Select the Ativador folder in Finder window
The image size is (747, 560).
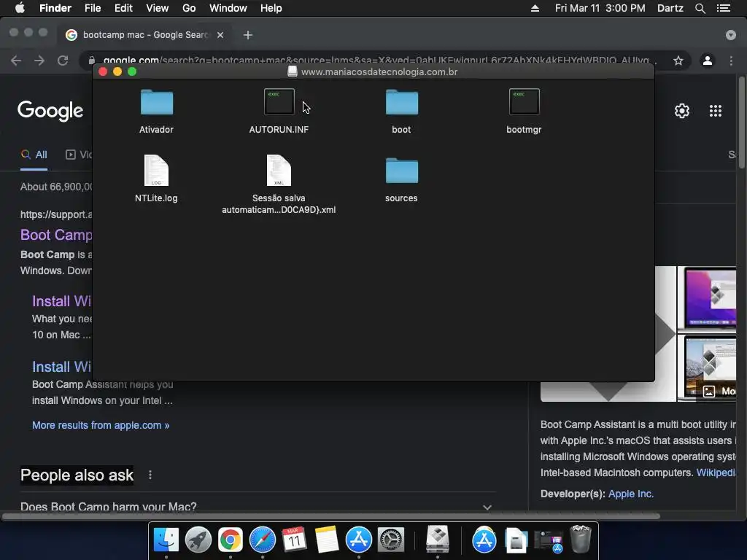157,102
